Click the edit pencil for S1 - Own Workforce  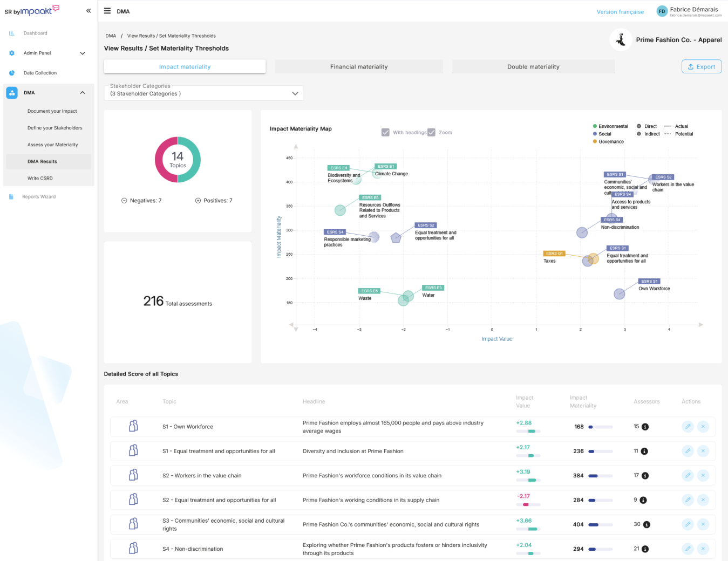(688, 427)
